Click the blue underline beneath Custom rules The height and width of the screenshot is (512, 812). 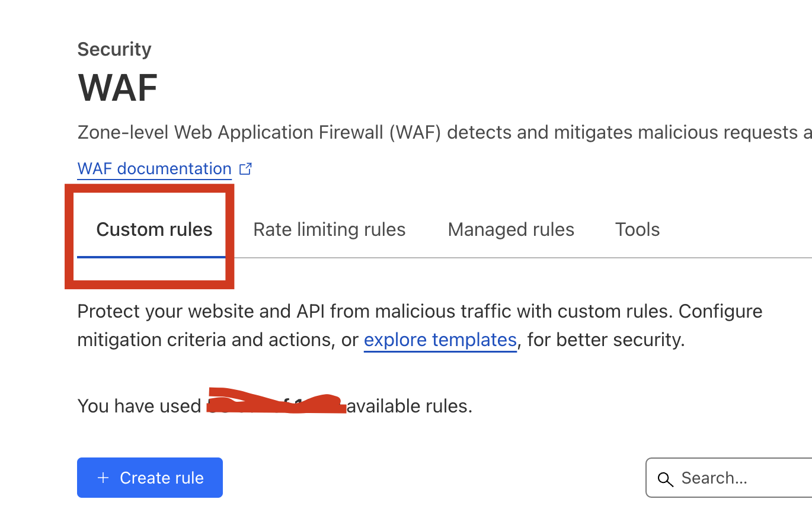[151, 257]
